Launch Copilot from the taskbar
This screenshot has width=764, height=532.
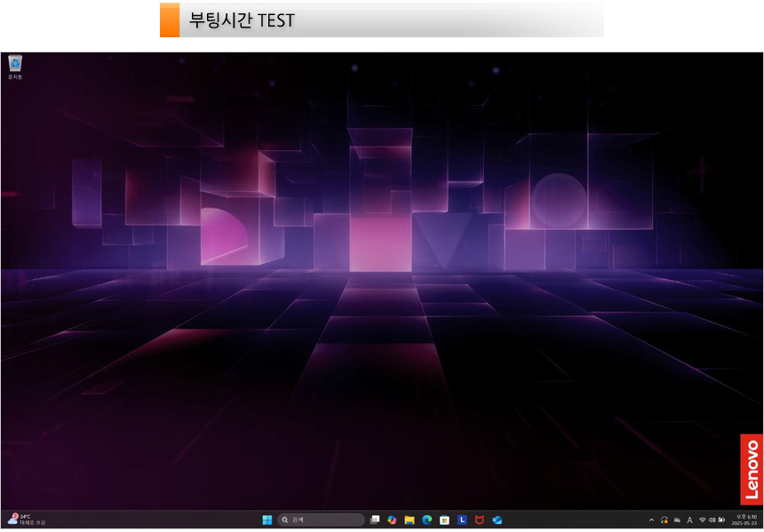[x=392, y=520]
